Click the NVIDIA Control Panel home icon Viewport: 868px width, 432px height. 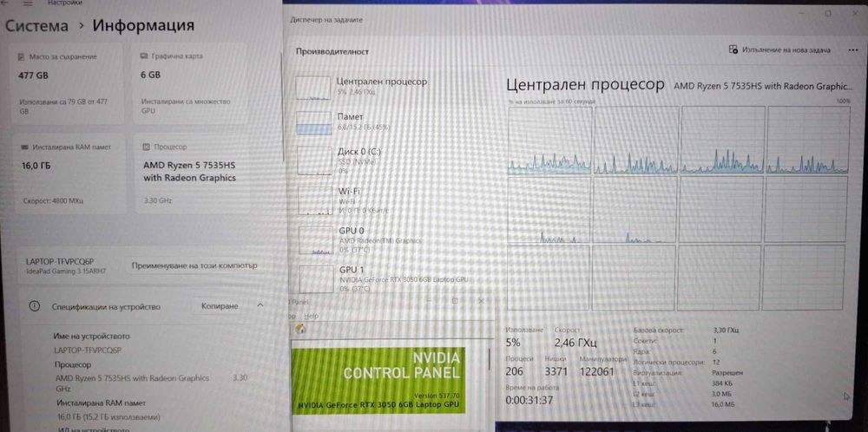pyautogui.click(x=300, y=329)
